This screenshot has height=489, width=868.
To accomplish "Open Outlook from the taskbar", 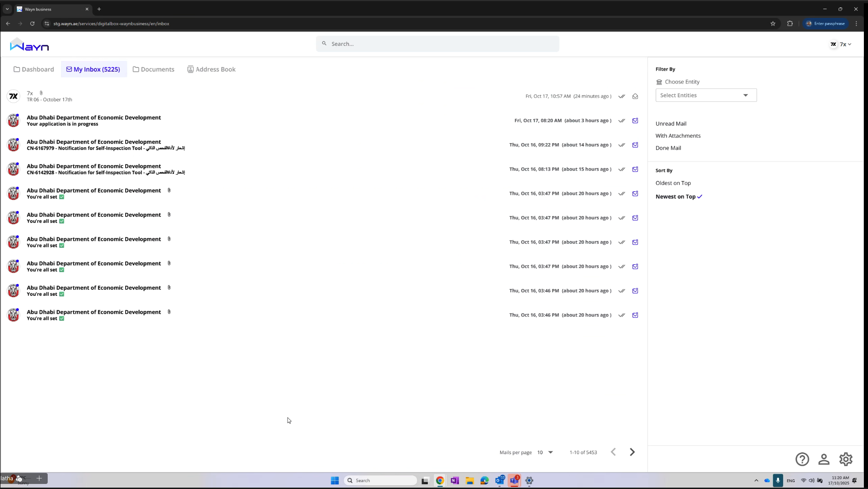I will pyautogui.click(x=499, y=481).
